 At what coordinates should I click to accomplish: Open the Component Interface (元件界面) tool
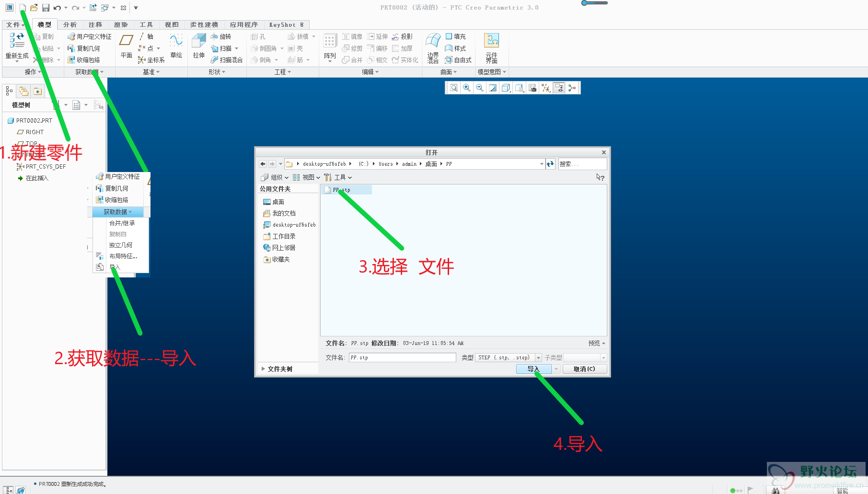(x=491, y=48)
